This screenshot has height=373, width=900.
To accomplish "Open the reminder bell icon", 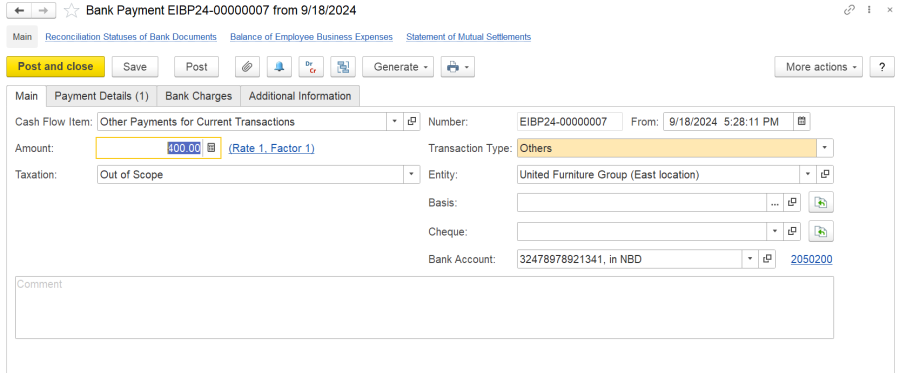I will 280,67.
